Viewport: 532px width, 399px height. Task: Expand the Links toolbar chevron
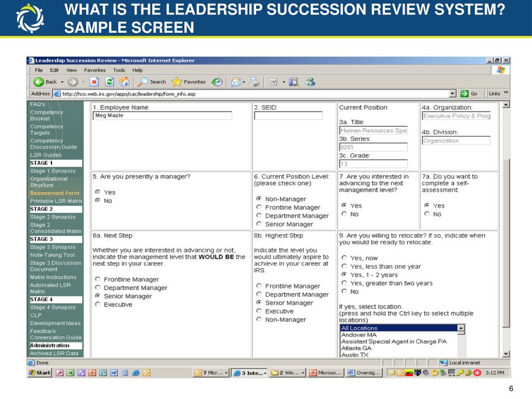[506, 92]
